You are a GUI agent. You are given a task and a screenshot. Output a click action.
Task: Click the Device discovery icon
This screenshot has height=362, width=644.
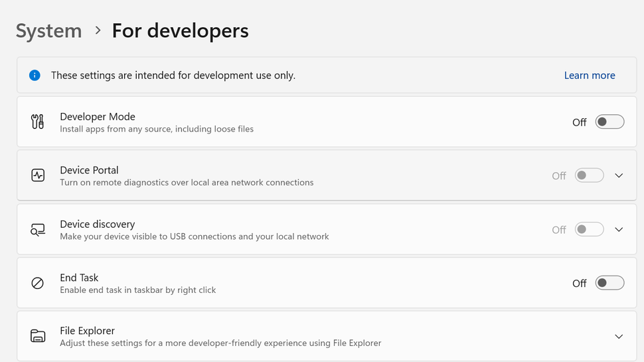[38, 230]
